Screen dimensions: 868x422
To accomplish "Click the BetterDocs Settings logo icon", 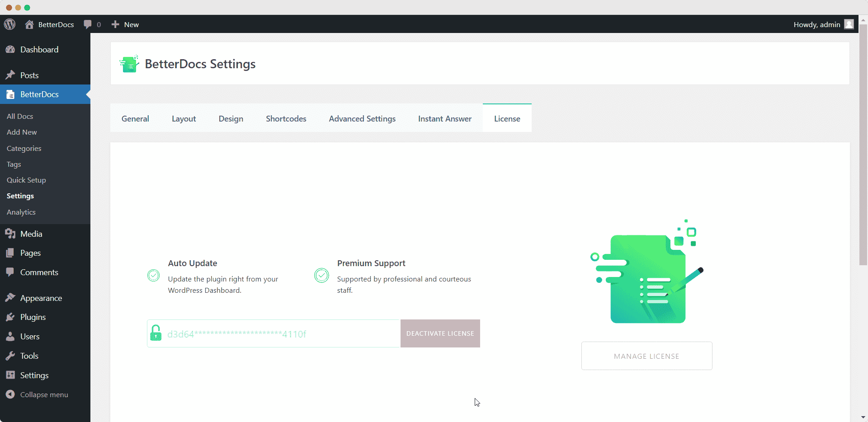I will [129, 64].
